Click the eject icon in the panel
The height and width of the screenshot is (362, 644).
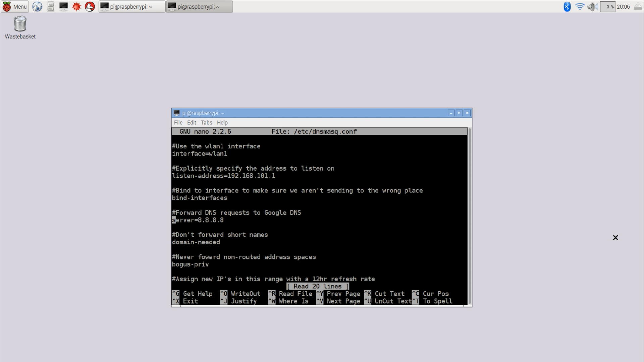638,6
